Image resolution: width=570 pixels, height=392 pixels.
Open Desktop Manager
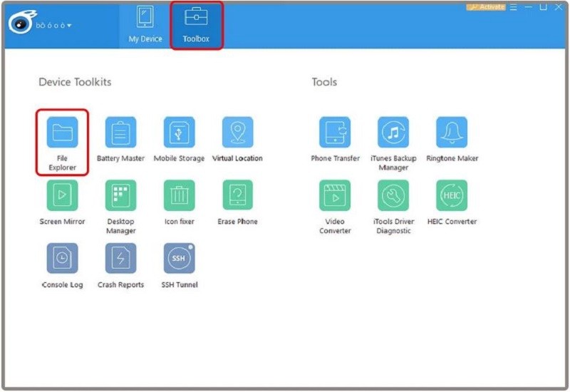tap(120, 195)
